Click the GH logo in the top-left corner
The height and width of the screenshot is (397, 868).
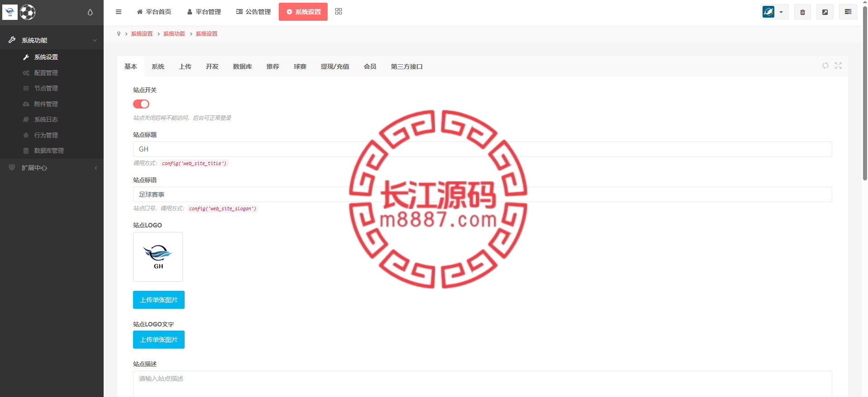pyautogui.click(x=10, y=12)
